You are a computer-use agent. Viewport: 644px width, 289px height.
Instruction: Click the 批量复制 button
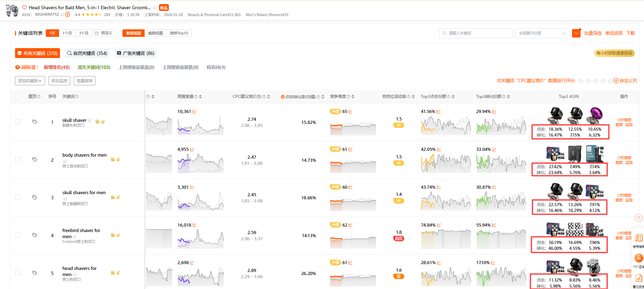[x=85, y=81]
